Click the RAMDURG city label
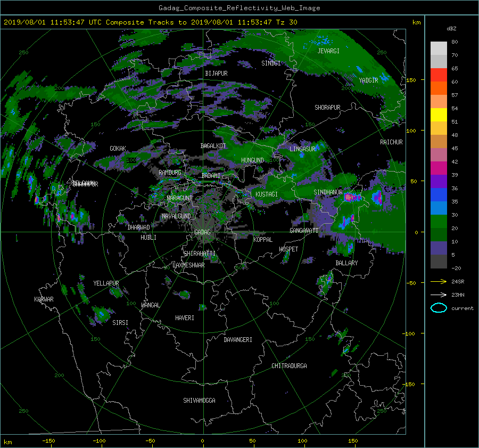Image resolution: width=479 pixels, height=448 pixels. click(x=170, y=173)
